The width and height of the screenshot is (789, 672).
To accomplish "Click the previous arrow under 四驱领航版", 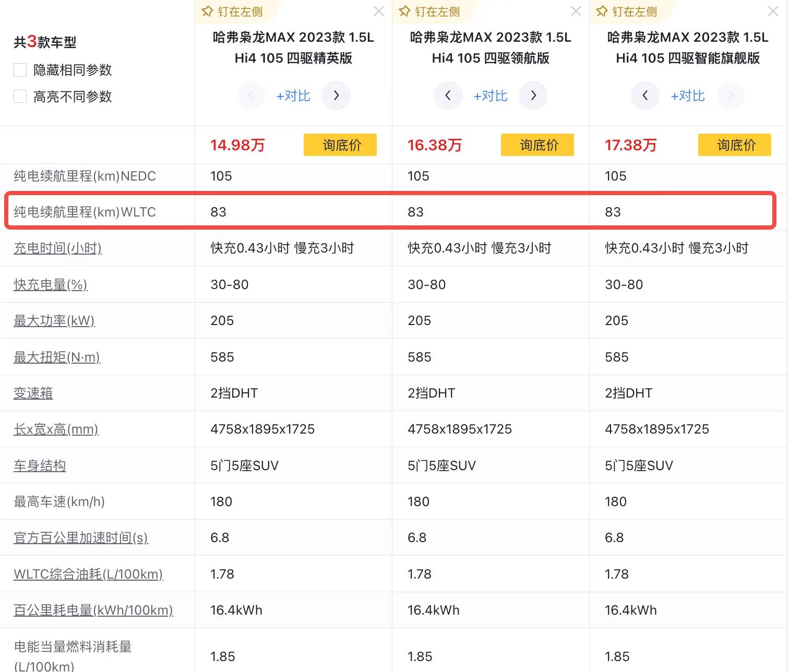I will pyautogui.click(x=448, y=95).
